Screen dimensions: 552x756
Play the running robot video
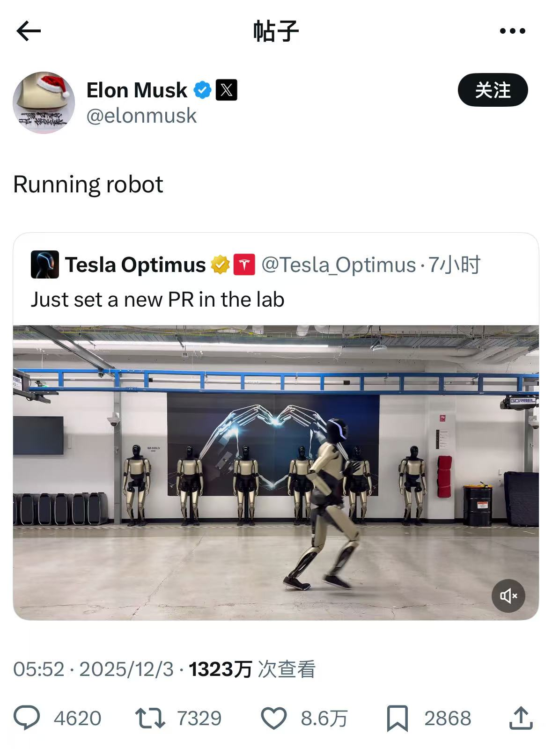click(276, 472)
